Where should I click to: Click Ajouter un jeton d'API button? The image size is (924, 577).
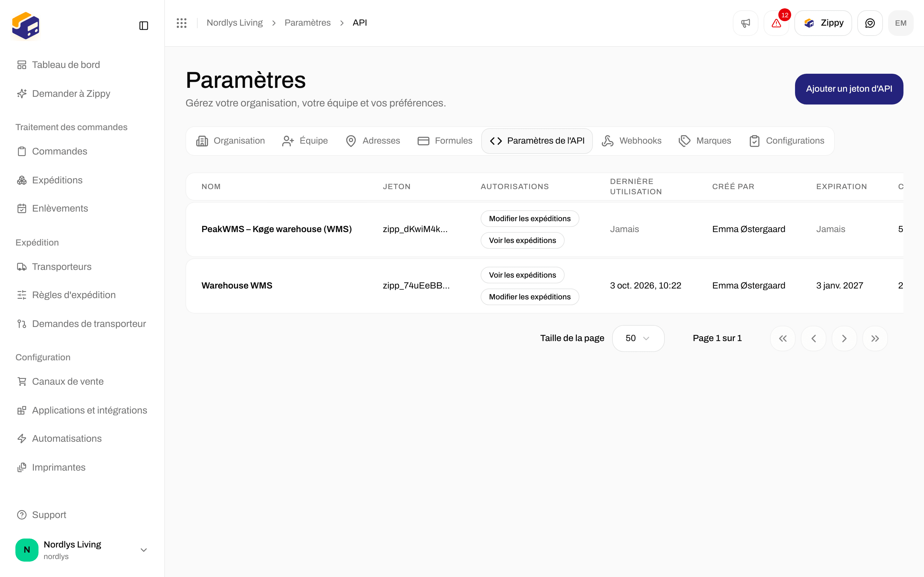849,89
